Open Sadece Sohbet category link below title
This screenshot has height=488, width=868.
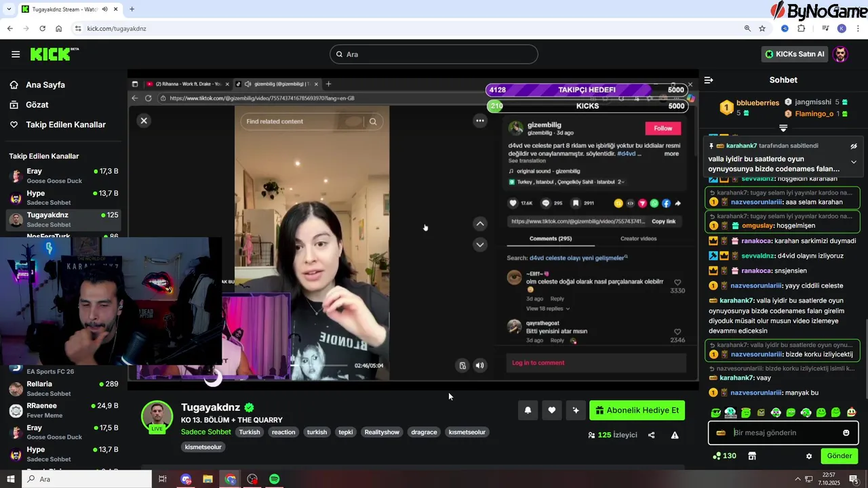pos(206,432)
